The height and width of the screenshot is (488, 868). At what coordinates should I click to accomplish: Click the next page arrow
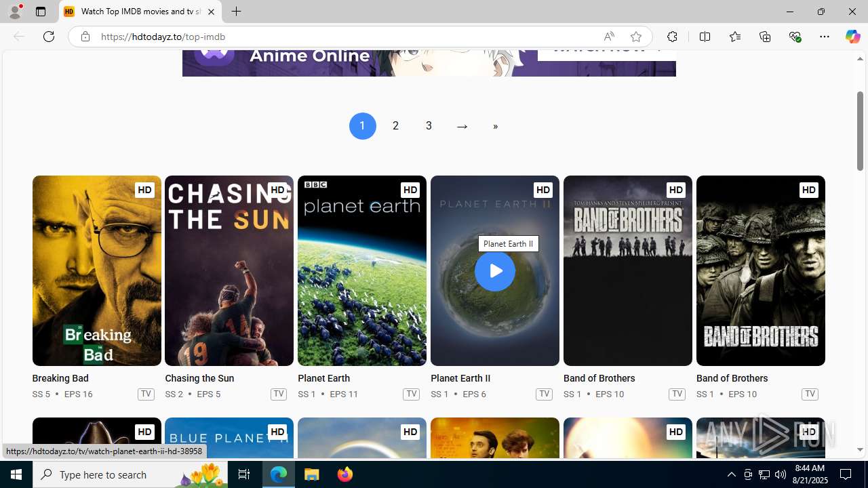pos(462,126)
